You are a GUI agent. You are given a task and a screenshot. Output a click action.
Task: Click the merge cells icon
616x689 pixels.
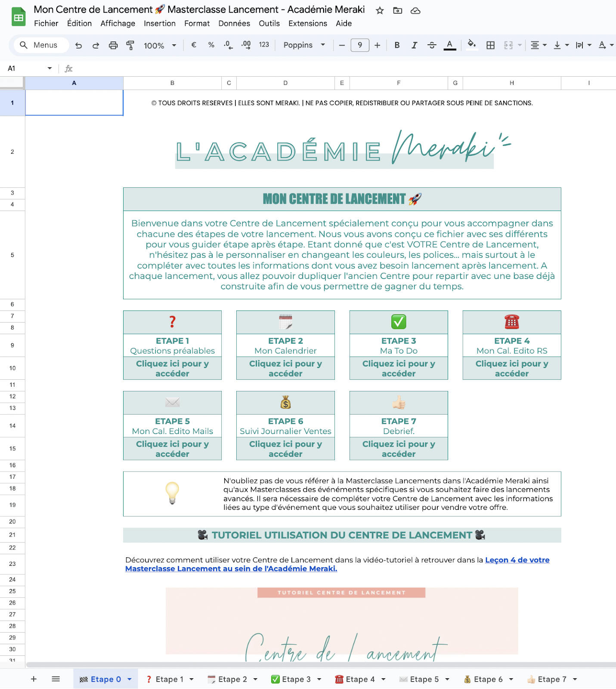click(x=508, y=45)
